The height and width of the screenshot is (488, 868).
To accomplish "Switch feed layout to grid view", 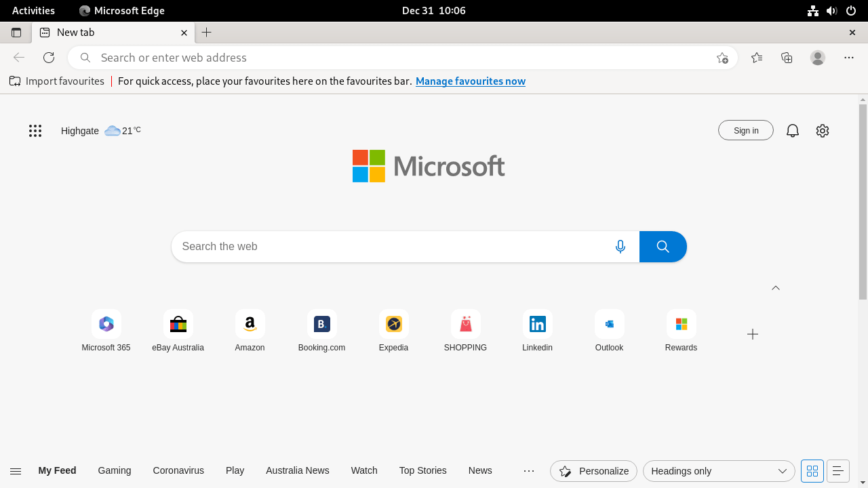I will tap(812, 470).
